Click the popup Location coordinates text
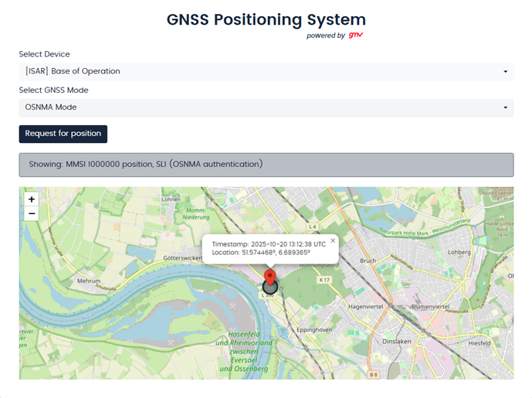Screen dimensions: 532x398 [262, 253]
